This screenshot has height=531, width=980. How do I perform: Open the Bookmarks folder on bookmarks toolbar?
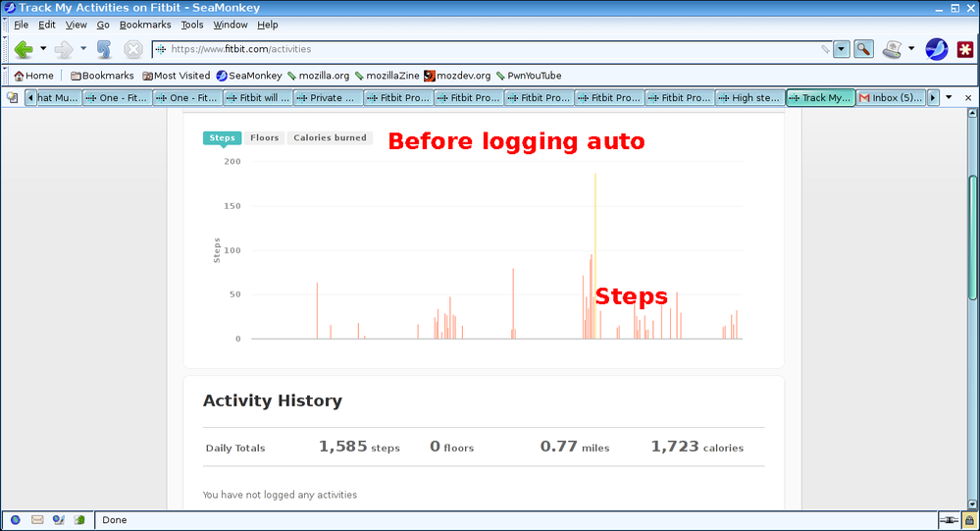pos(102,76)
